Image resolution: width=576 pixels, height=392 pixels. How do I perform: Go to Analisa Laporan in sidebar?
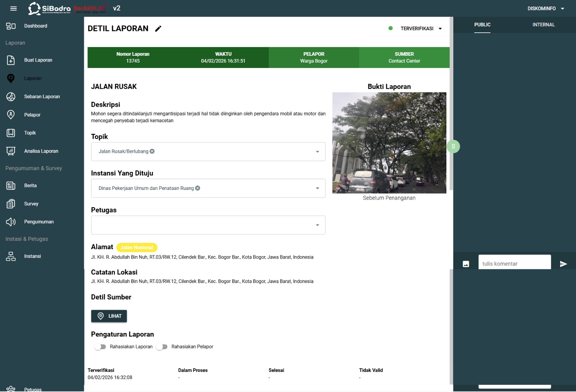point(41,151)
